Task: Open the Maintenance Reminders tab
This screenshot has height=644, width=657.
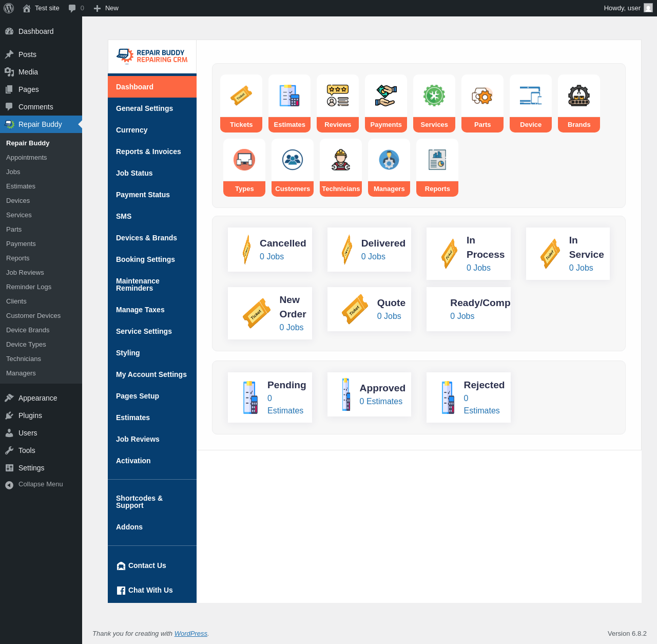Action: (x=152, y=285)
